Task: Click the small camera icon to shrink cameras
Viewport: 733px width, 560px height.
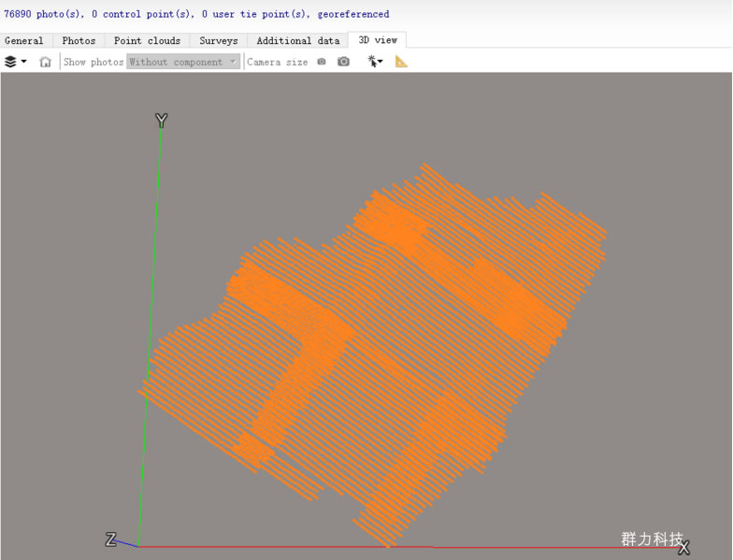Action: pos(322,62)
